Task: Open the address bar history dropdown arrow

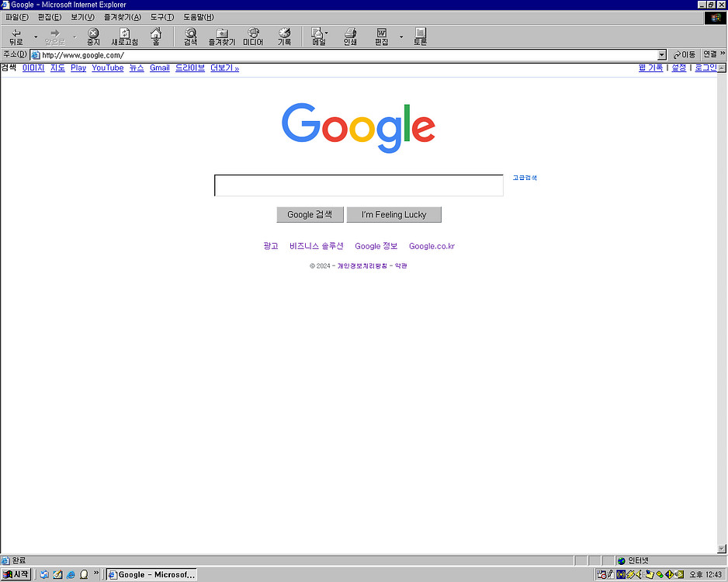Action: pyautogui.click(x=662, y=55)
